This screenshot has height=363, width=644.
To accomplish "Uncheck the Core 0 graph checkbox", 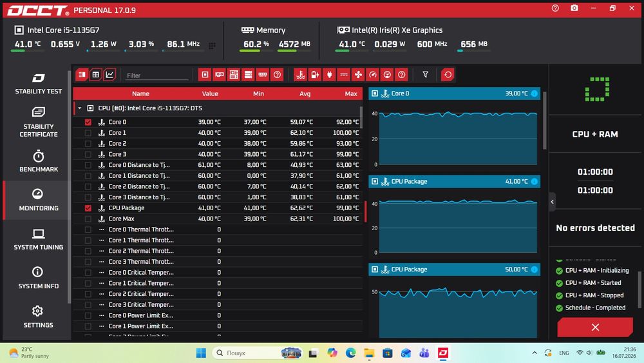I will [x=88, y=122].
